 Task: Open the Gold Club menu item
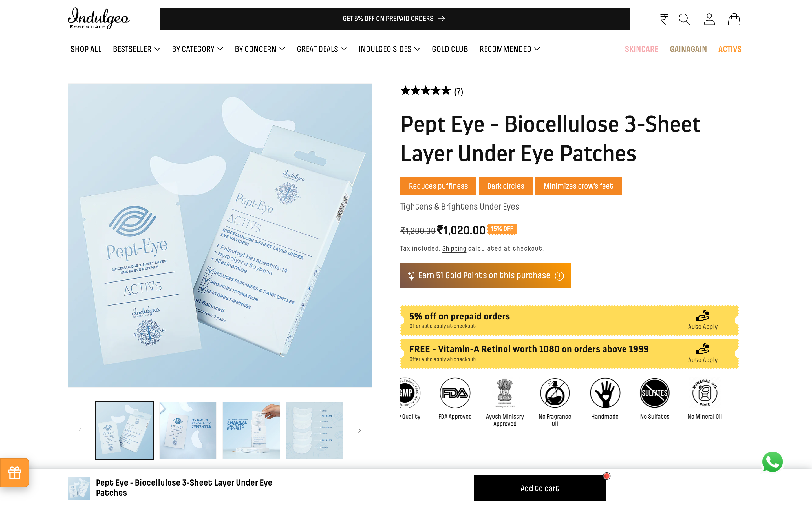[x=450, y=49]
